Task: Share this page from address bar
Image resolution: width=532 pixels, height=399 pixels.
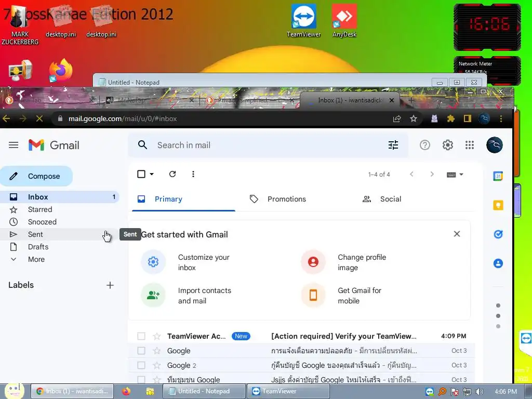Action: click(x=397, y=119)
